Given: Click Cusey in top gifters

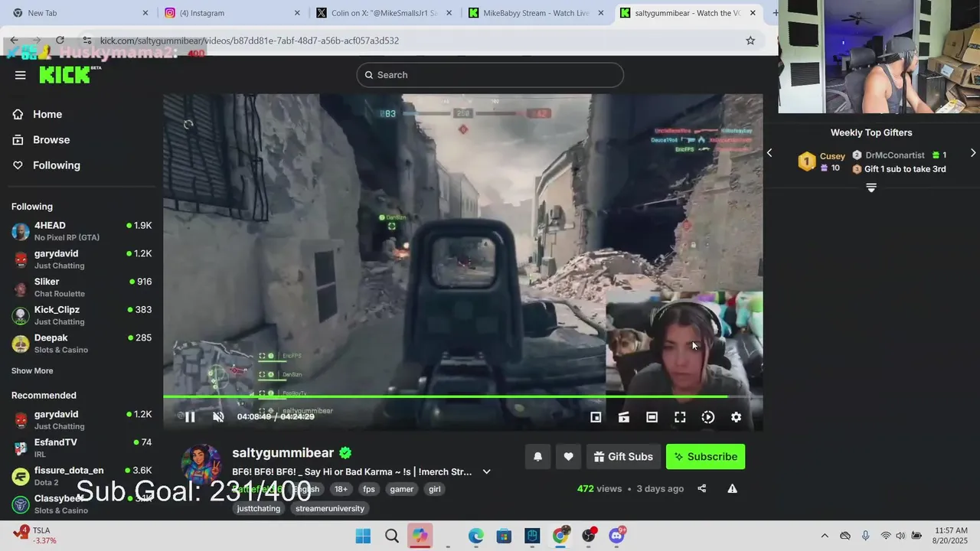Looking at the screenshot, I should (832, 156).
